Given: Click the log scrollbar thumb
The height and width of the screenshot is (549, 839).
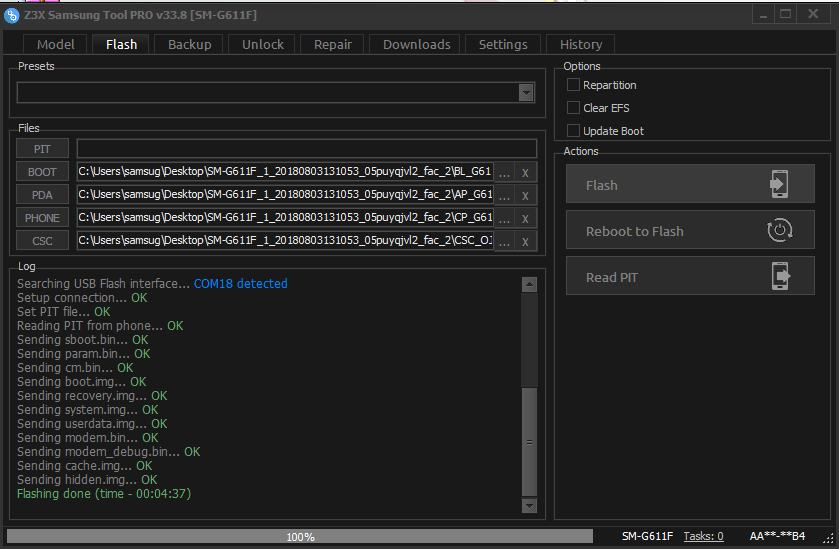Looking at the screenshot, I should pos(529,441).
